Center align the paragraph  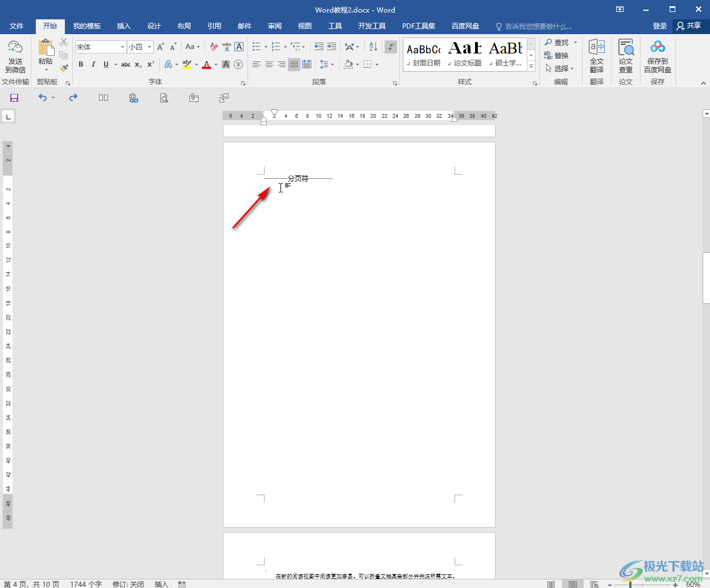tap(269, 64)
